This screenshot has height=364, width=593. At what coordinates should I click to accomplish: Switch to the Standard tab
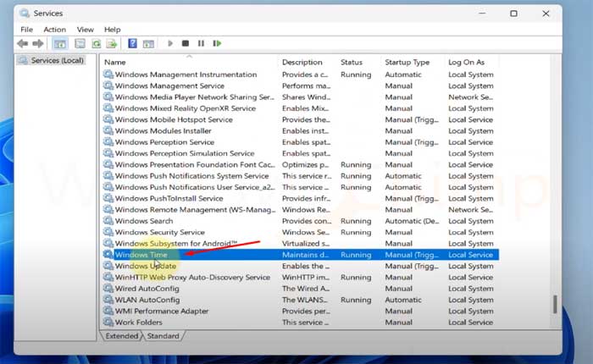click(x=163, y=336)
